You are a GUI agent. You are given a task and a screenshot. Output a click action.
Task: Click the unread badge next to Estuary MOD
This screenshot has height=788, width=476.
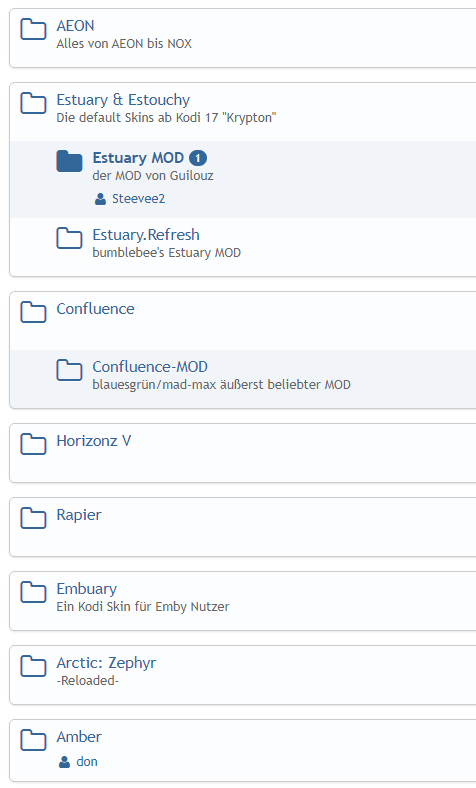pyautogui.click(x=198, y=158)
